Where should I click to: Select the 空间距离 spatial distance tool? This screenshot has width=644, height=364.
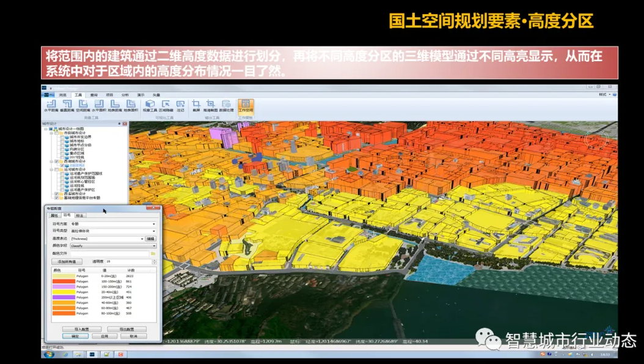tap(83, 106)
